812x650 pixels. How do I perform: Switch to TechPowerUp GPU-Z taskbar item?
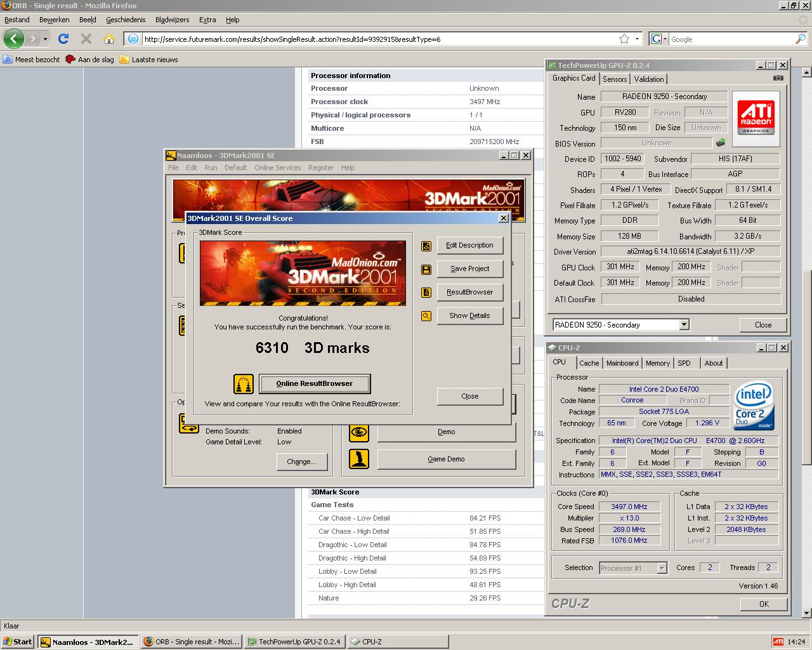(294, 641)
